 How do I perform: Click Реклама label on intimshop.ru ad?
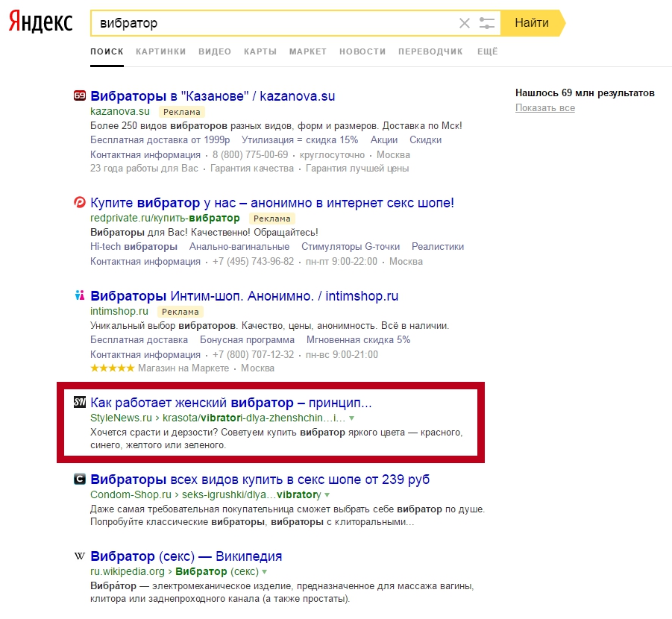(x=180, y=312)
